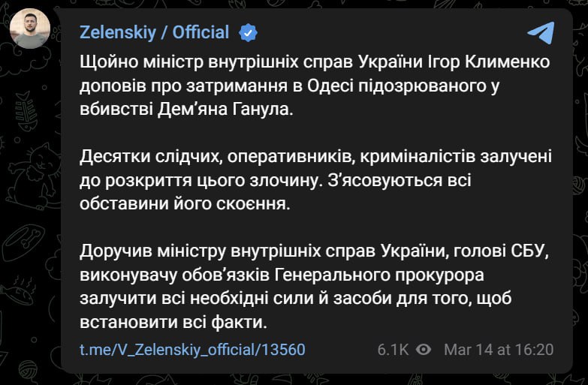Open the t.me/V_Zelenskiy_official/13560 link
Image resolution: width=588 pixels, height=385 pixels.
coord(191,350)
